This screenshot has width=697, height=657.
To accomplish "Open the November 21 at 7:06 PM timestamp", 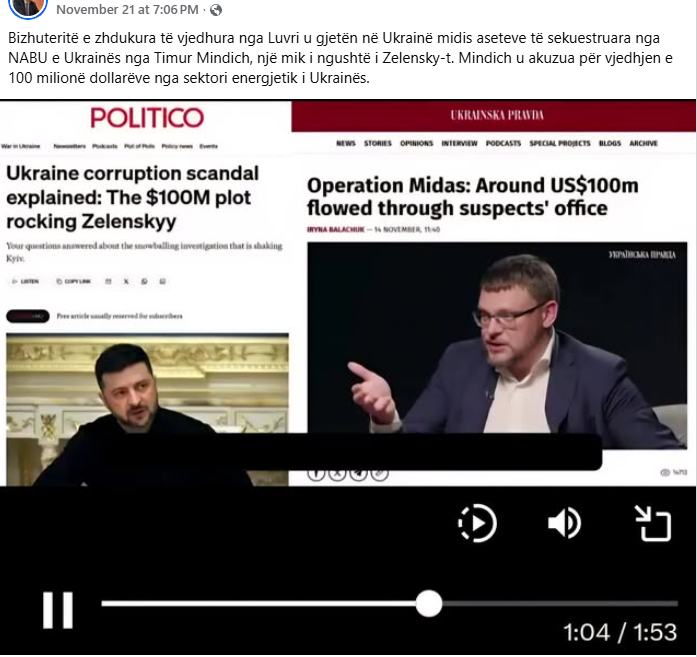I will point(127,10).
